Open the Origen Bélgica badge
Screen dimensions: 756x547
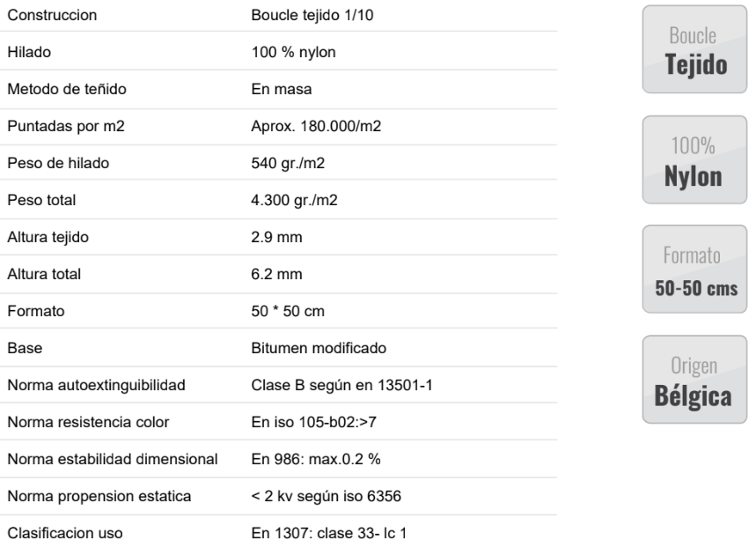click(694, 380)
